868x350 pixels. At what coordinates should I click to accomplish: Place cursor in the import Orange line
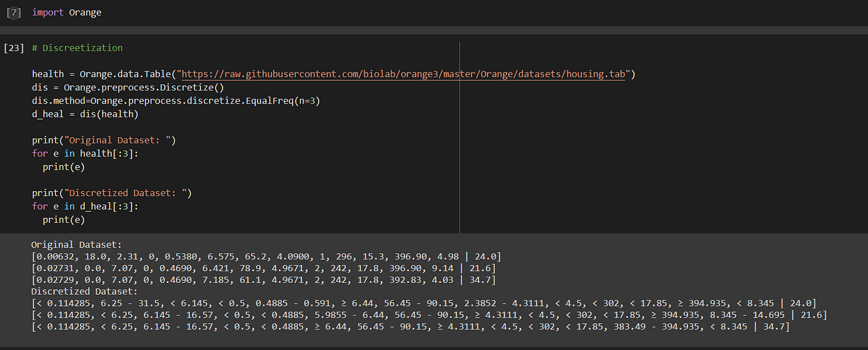67,12
